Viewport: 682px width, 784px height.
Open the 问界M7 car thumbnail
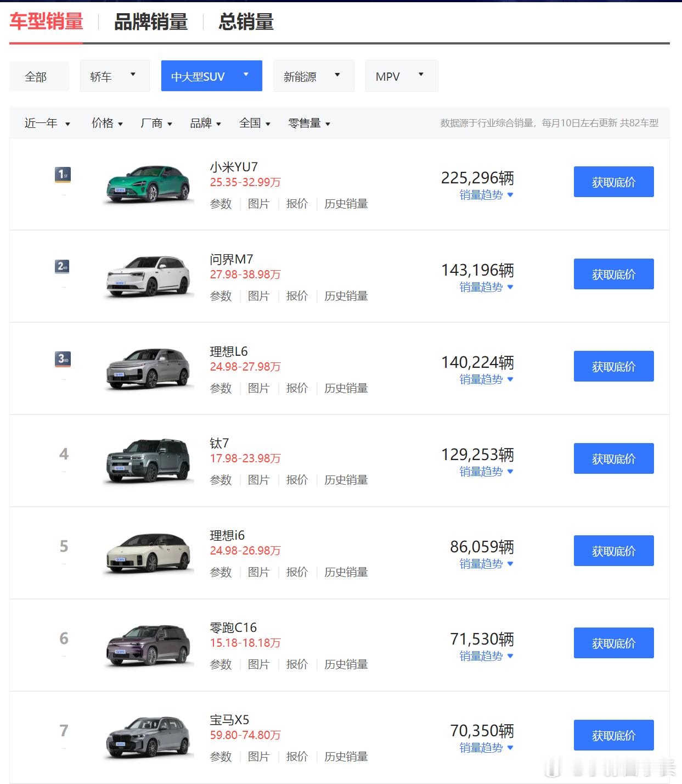(148, 277)
